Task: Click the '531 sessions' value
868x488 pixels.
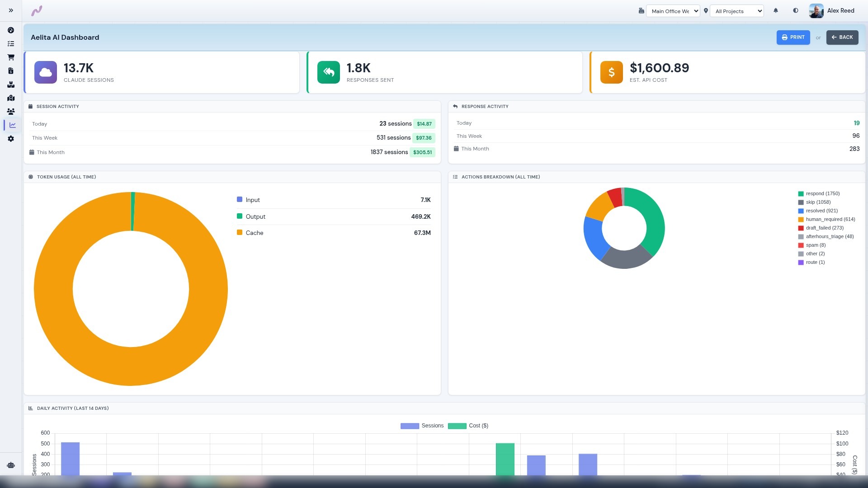Action: [x=393, y=138]
